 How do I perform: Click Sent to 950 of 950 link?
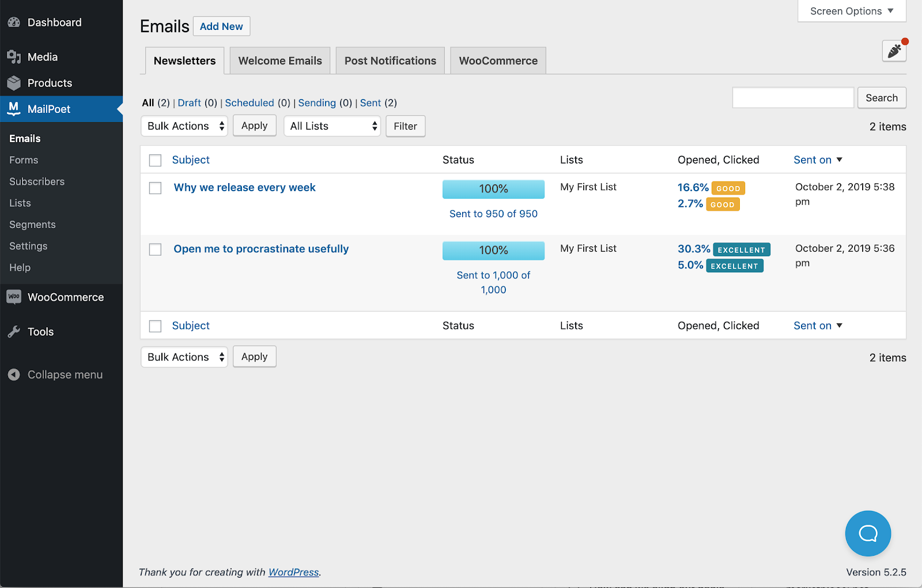click(x=493, y=214)
